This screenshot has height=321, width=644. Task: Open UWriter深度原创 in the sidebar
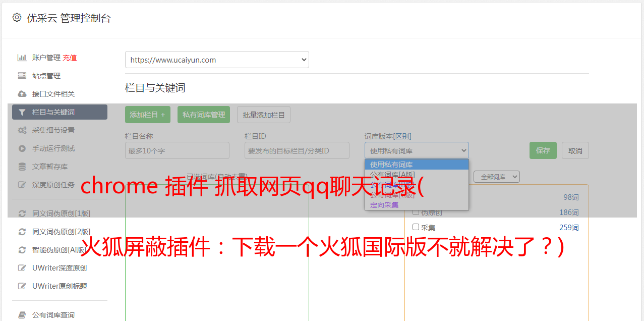click(x=60, y=268)
